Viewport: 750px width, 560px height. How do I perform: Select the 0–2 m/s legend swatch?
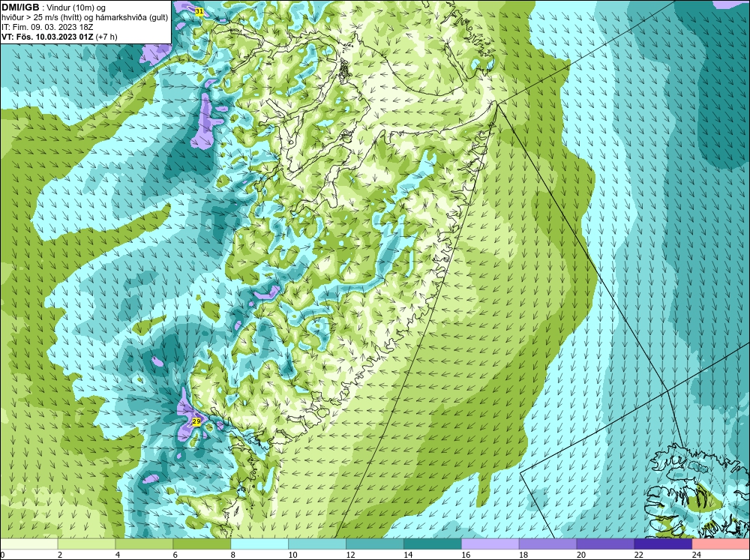tap(28, 544)
